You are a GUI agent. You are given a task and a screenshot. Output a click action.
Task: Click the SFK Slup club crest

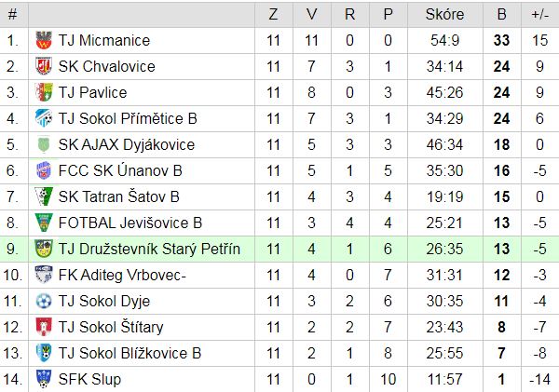[x=44, y=379]
